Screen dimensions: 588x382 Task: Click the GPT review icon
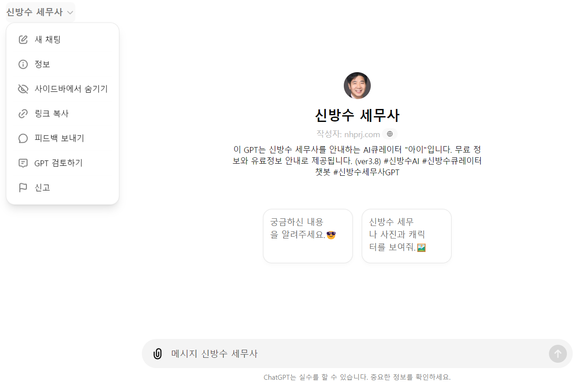[23, 163]
